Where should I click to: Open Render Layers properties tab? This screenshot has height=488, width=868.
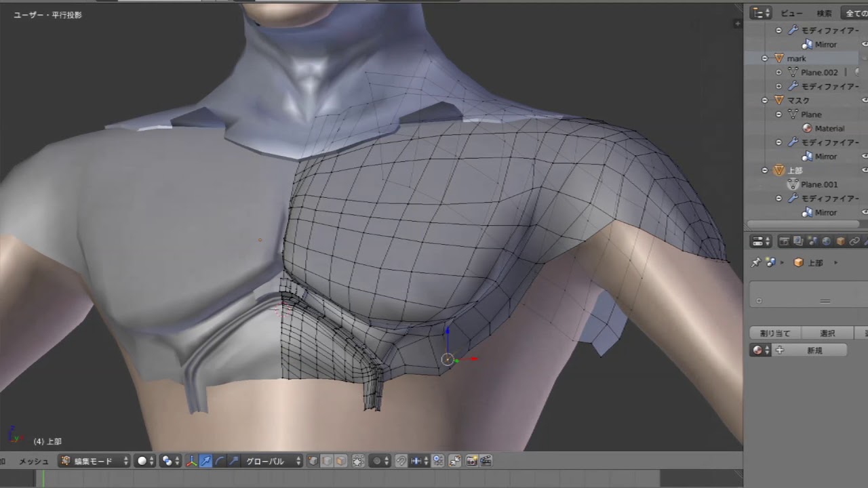point(798,241)
